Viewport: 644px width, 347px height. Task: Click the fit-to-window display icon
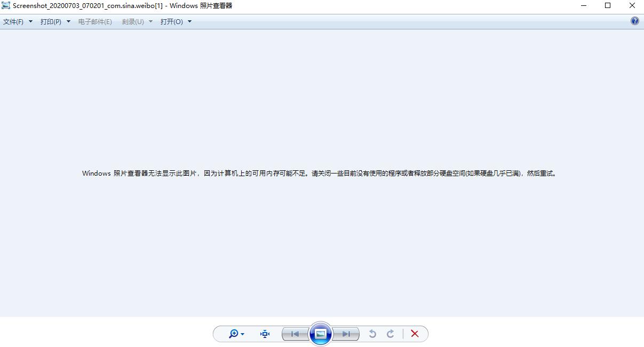pyautogui.click(x=265, y=333)
